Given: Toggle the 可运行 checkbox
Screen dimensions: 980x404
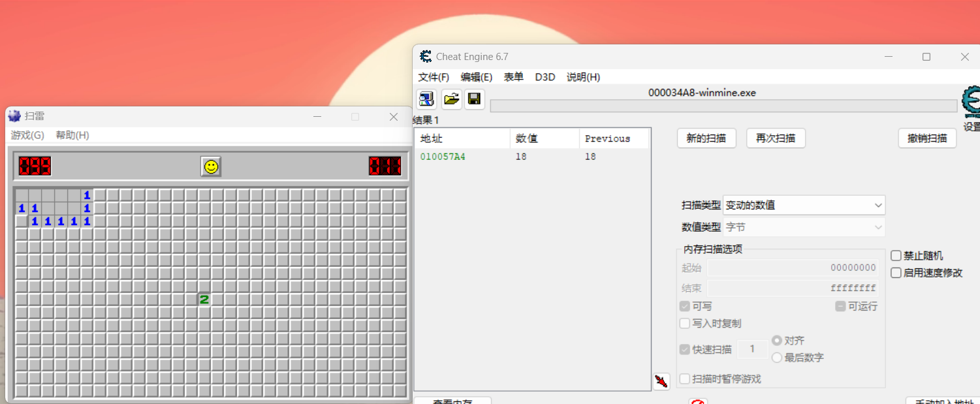Looking at the screenshot, I should pyautogui.click(x=841, y=306).
